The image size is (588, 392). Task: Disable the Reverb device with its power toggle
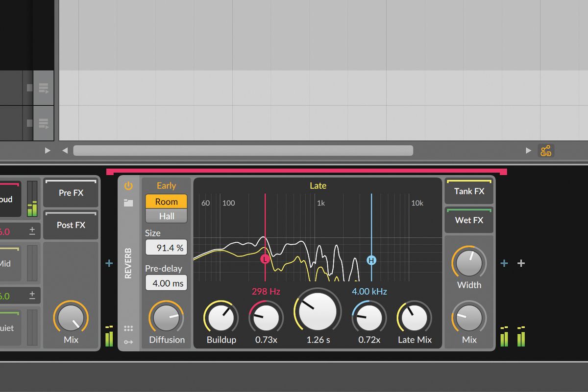pos(127,185)
